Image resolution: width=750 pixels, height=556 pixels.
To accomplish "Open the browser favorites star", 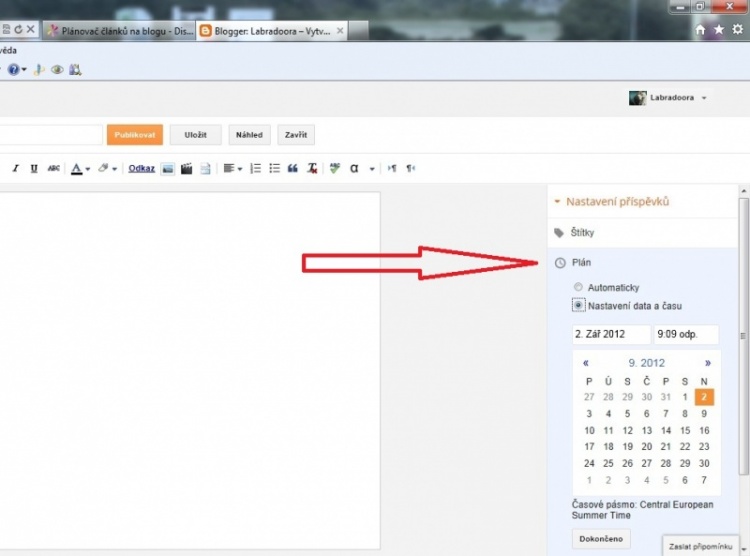I will point(719,30).
